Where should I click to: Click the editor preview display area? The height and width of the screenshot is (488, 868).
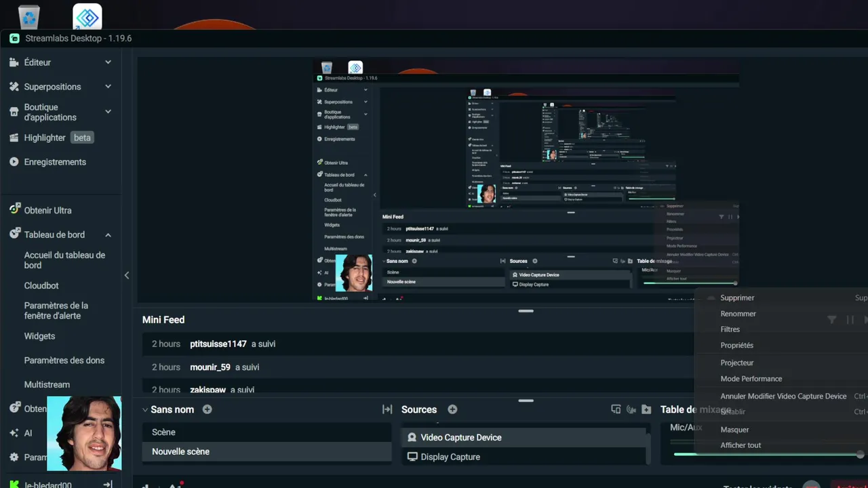pyautogui.click(x=526, y=181)
